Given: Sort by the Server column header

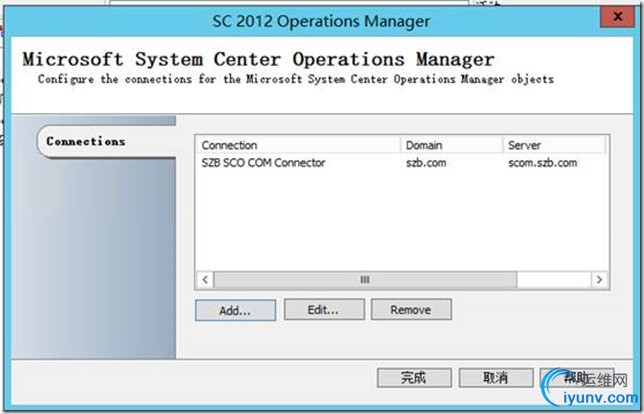Looking at the screenshot, I should click(554, 145).
